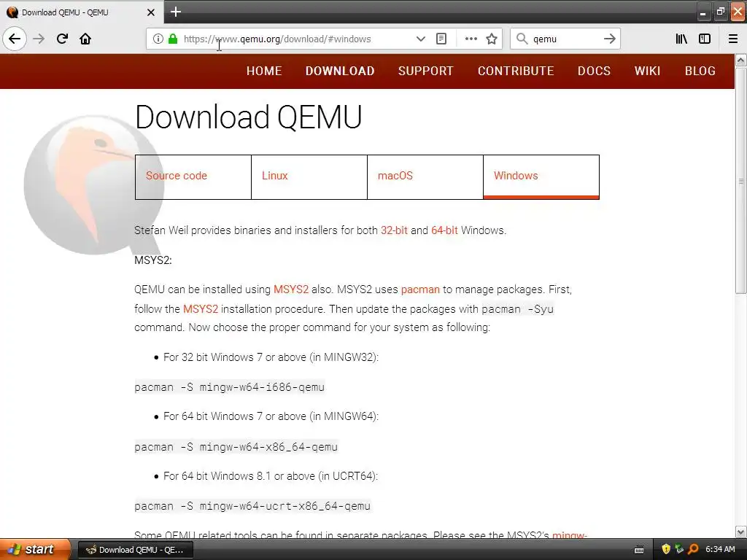Select Download QEMU taskbar button
Screen dimensions: 747x560
pos(135,550)
